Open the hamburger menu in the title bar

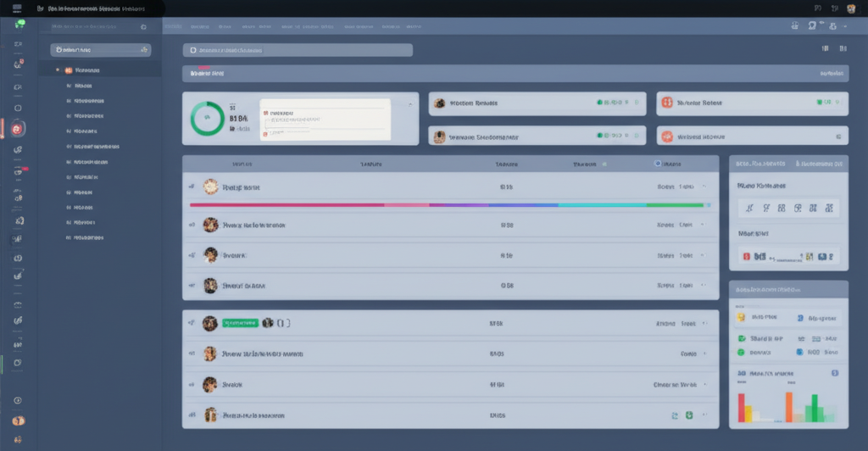(17, 8)
